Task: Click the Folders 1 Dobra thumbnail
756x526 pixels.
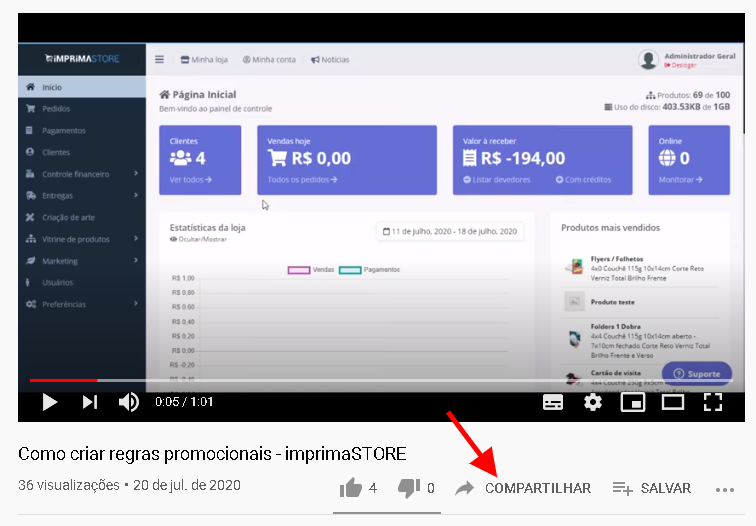Action: [574, 339]
